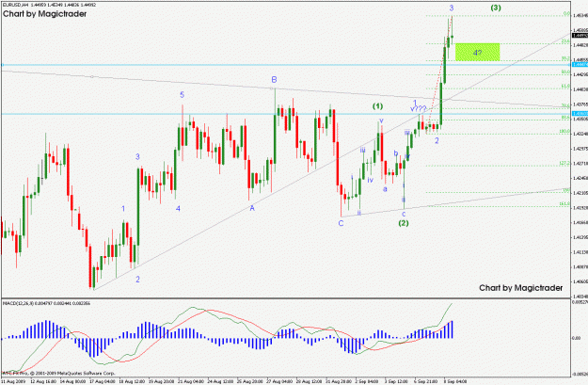Viewport: 588px width, 385px height.
Task: Click the '19 Aug 20:00' time label
Action: point(161,381)
